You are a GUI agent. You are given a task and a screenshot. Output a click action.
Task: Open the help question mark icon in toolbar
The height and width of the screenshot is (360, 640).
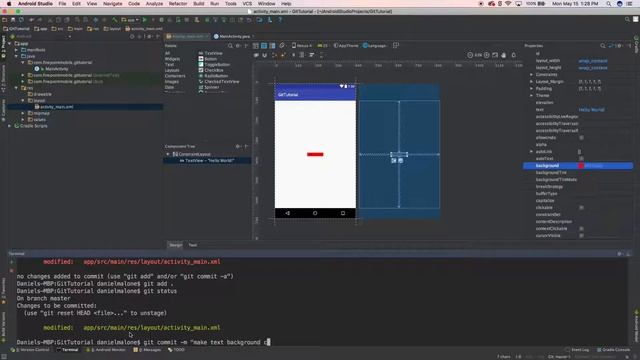[x=280, y=20]
